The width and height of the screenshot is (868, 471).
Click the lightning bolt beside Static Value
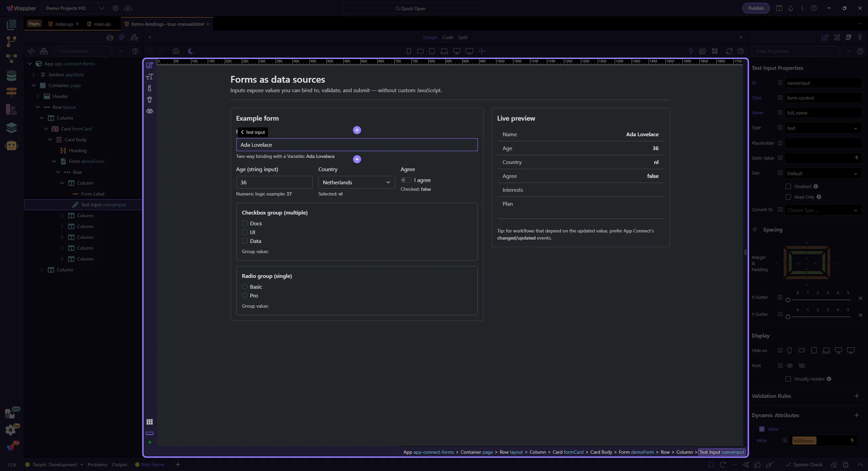(856, 158)
